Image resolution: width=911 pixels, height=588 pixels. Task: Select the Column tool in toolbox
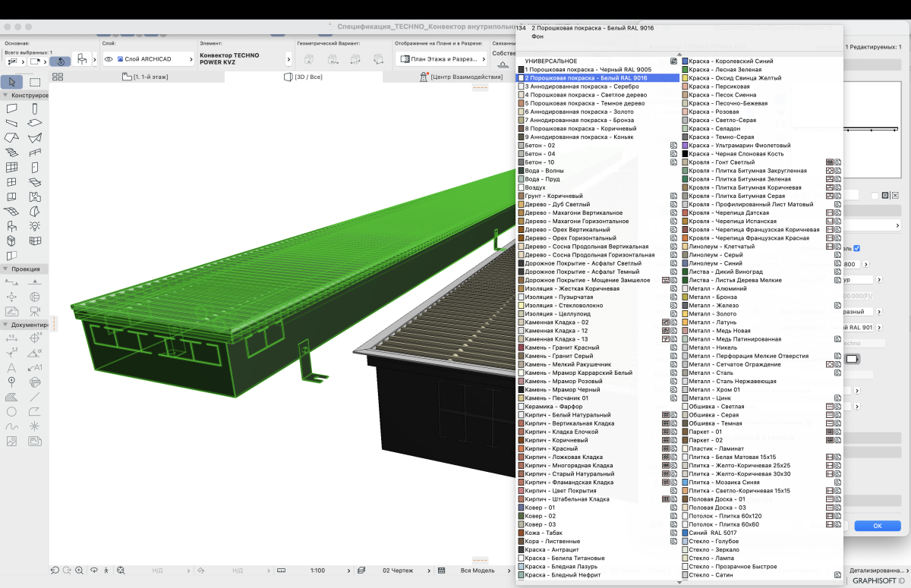tap(35, 108)
